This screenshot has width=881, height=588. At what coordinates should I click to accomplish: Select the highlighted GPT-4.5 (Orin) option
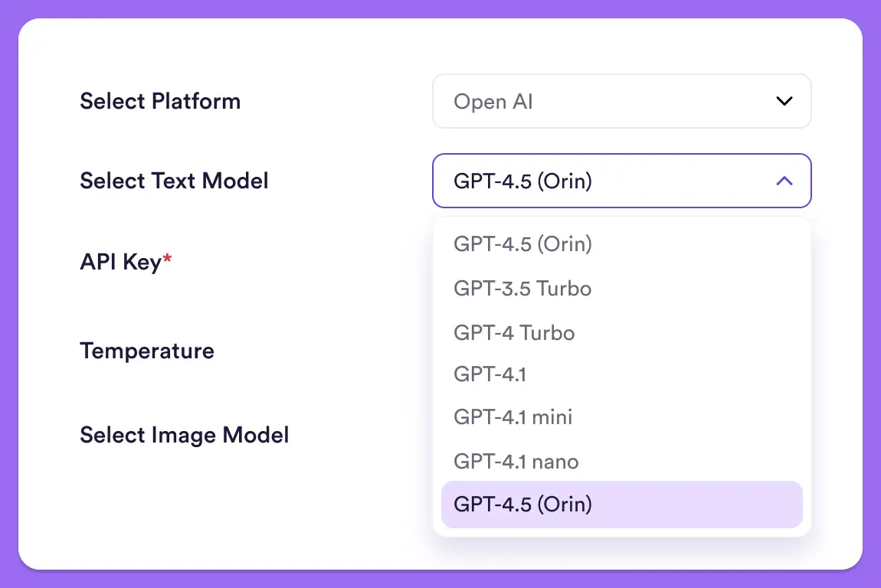coord(621,505)
